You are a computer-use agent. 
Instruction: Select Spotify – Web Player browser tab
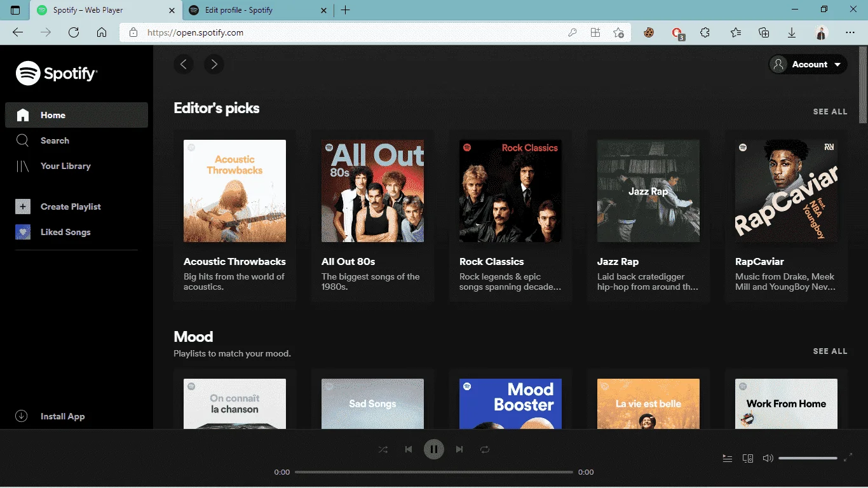tap(105, 10)
